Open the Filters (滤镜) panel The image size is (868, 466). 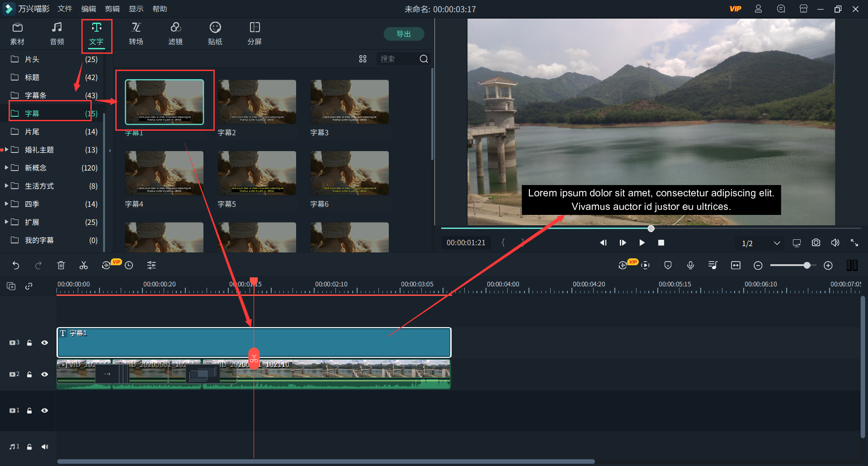pos(175,34)
